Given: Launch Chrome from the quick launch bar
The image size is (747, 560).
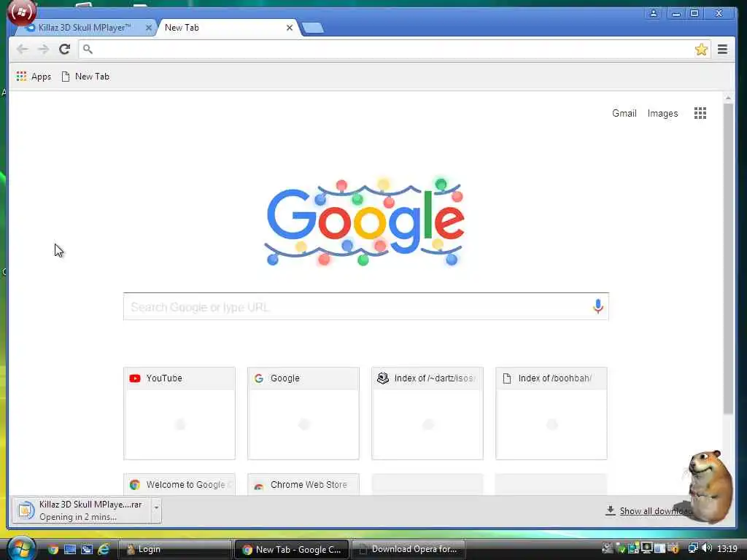Looking at the screenshot, I should (x=53, y=549).
